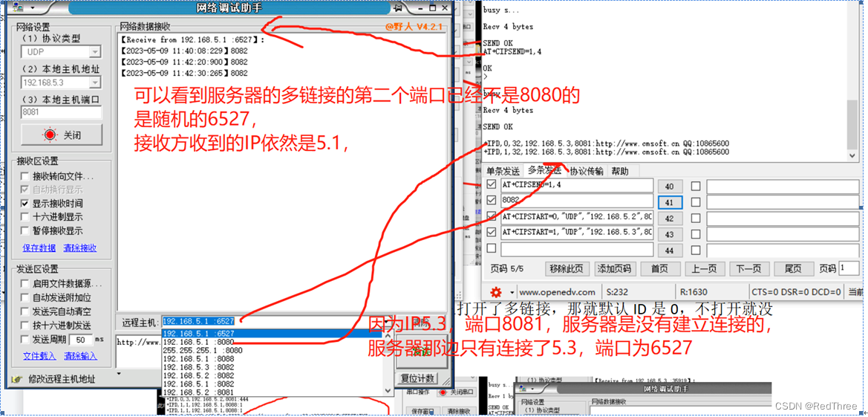This screenshot has width=868, height=417.
Task: Switch to the 单条发送 tab
Action: [x=503, y=171]
